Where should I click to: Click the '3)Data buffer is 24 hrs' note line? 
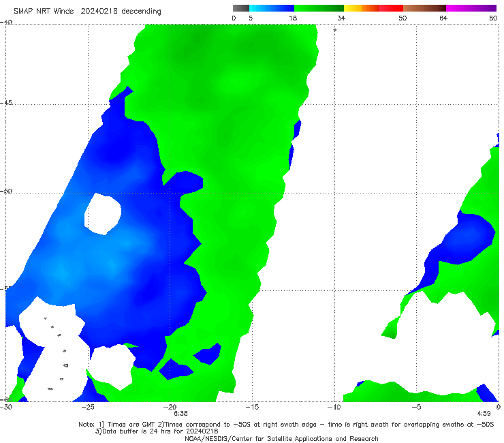tap(157, 431)
